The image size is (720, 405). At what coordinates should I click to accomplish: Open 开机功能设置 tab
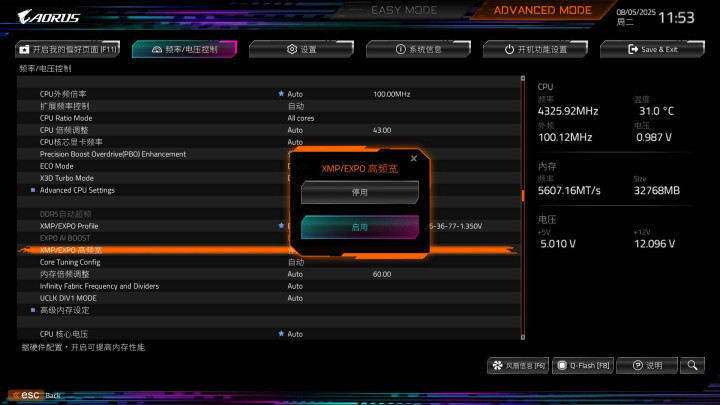535,49
